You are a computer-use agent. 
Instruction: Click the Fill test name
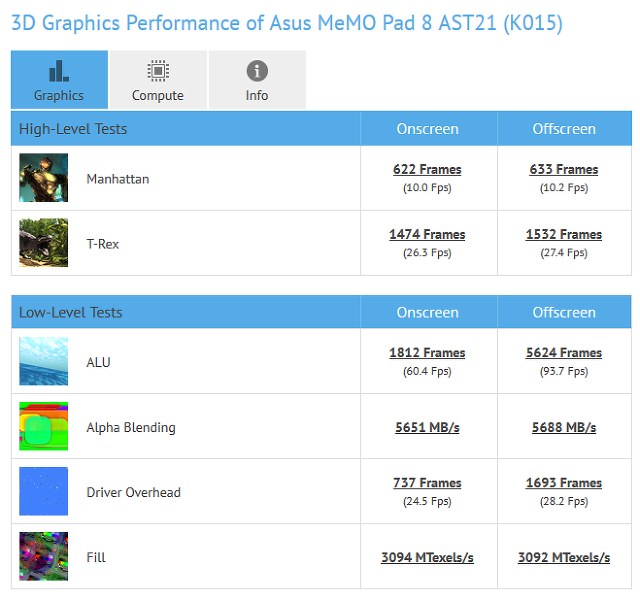(x=96, y=558)
